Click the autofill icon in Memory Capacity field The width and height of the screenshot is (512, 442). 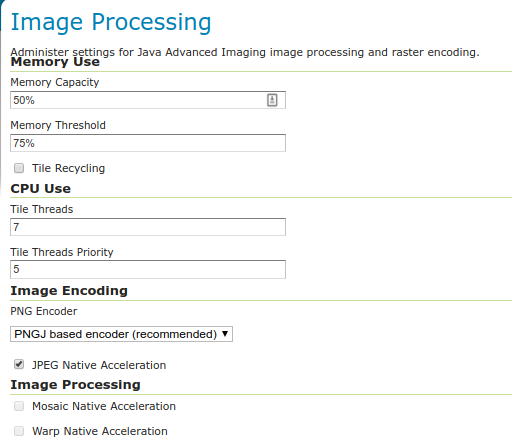click(272, 100)
